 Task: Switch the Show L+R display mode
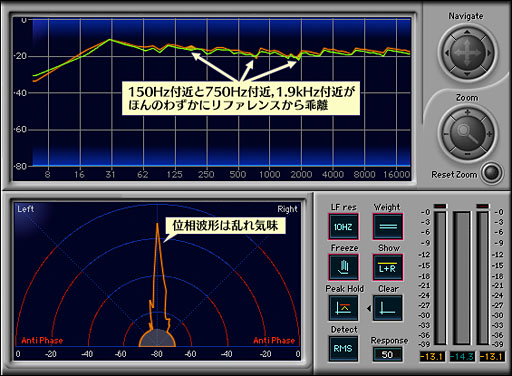388,267
